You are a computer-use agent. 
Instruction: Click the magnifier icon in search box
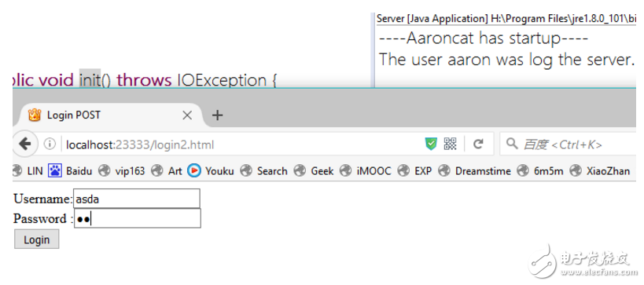512,144
